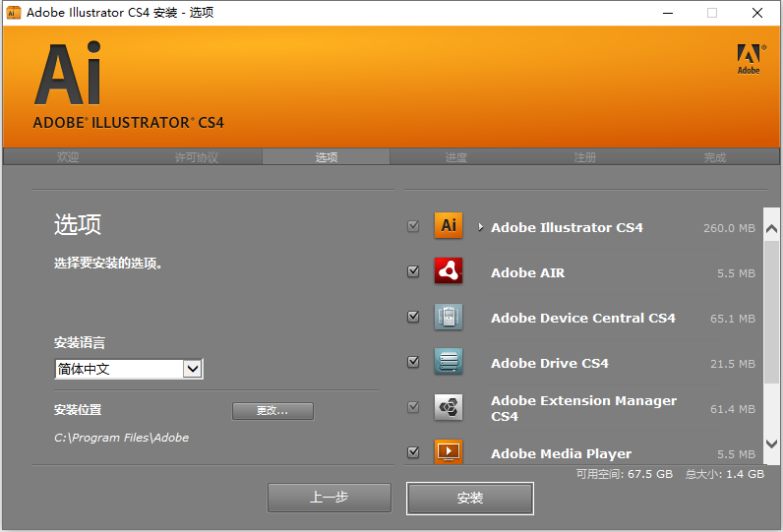This screenshot has height=532, width=783.
Task: Click the Adobe Drive CS4 icon
Action: (x=449, y=362)
